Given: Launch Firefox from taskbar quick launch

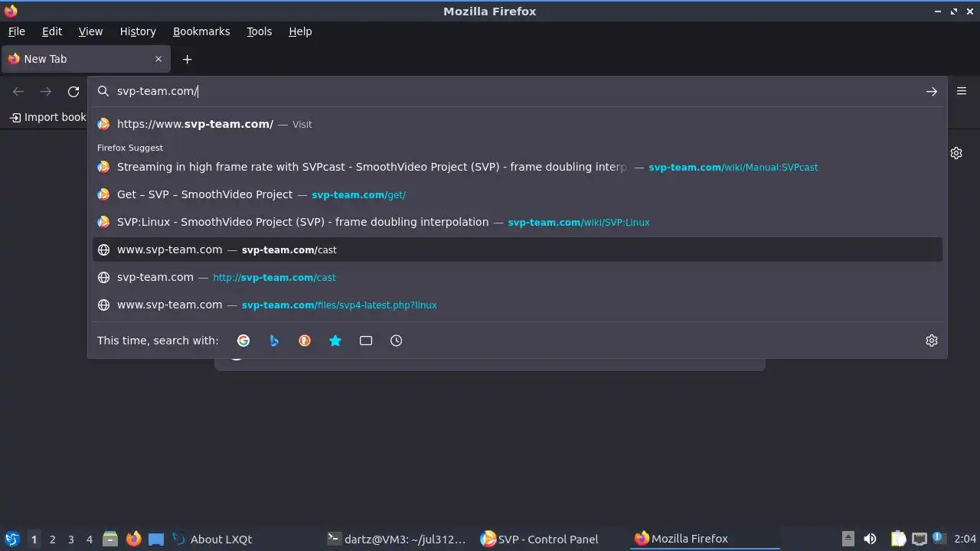Looking at the screenshot, I should (133, 539).
